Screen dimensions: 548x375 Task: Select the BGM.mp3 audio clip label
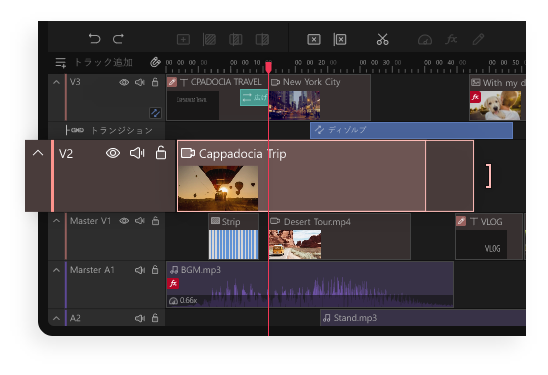[x=201, y=270]
